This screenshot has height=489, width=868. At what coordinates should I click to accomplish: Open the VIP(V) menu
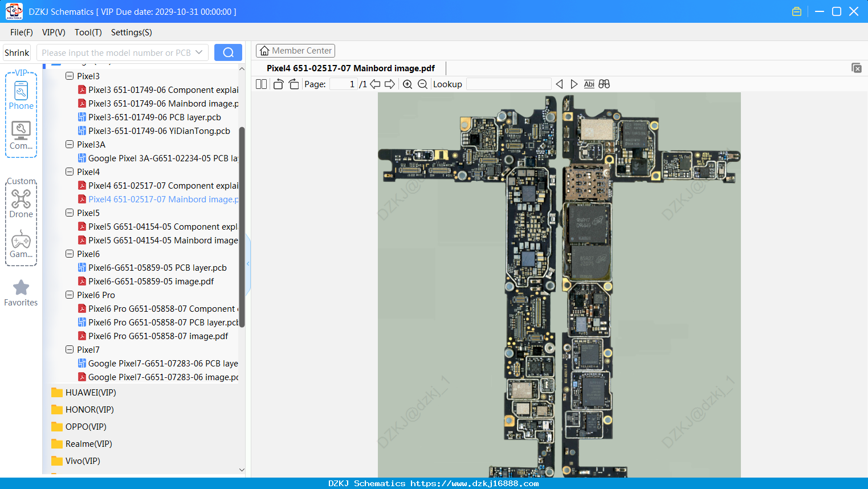tap(54, 32)
